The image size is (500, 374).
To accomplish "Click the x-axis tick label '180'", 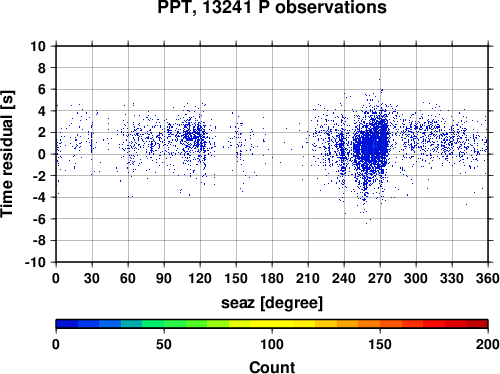I will tap(272, 278).
